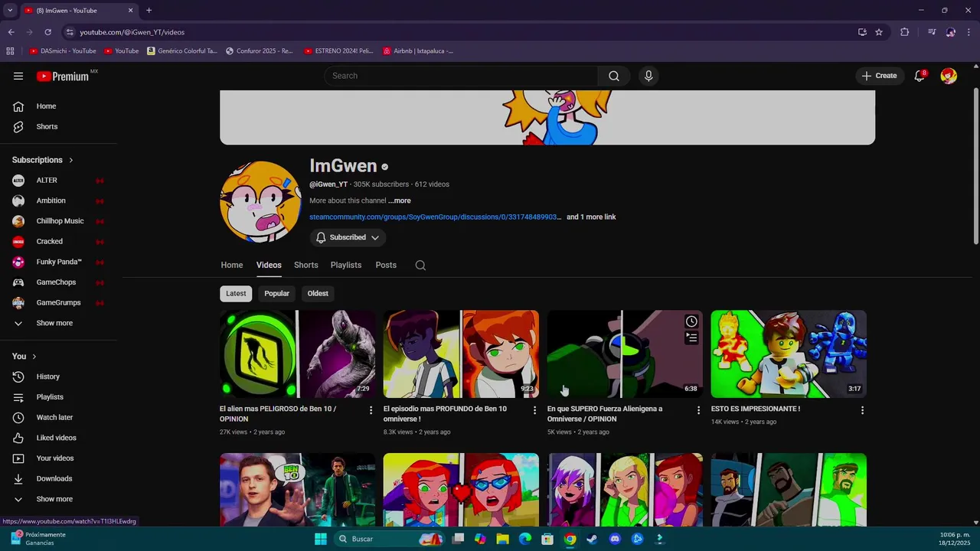Switch to channel Home tab

coord(232,265)
